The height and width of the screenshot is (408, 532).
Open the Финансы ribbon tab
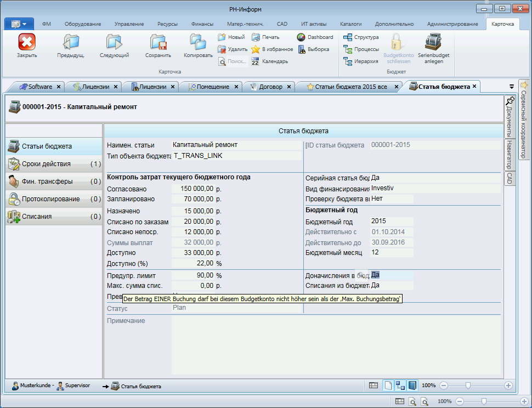tap(202, 24)
